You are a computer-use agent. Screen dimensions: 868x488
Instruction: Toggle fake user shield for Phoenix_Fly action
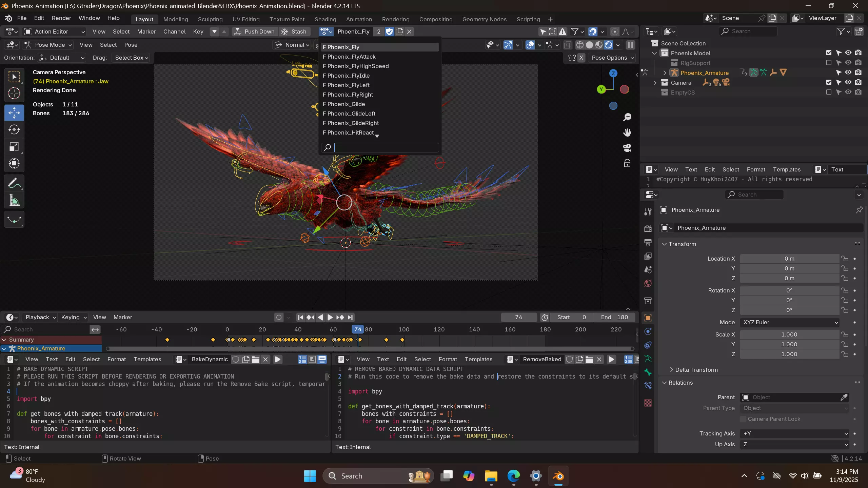[x=389, y=32]
